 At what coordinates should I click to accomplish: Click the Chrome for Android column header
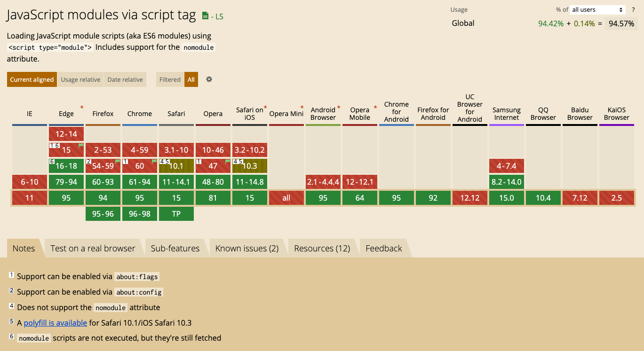click(397, 112)
